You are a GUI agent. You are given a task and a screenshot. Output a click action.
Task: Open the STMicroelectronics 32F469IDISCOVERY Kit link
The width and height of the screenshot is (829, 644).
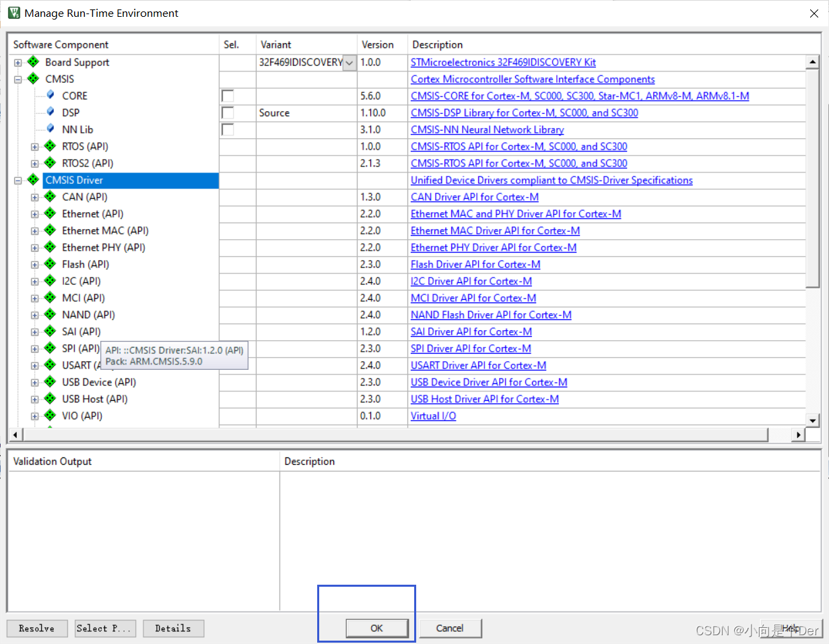(503, 62)
